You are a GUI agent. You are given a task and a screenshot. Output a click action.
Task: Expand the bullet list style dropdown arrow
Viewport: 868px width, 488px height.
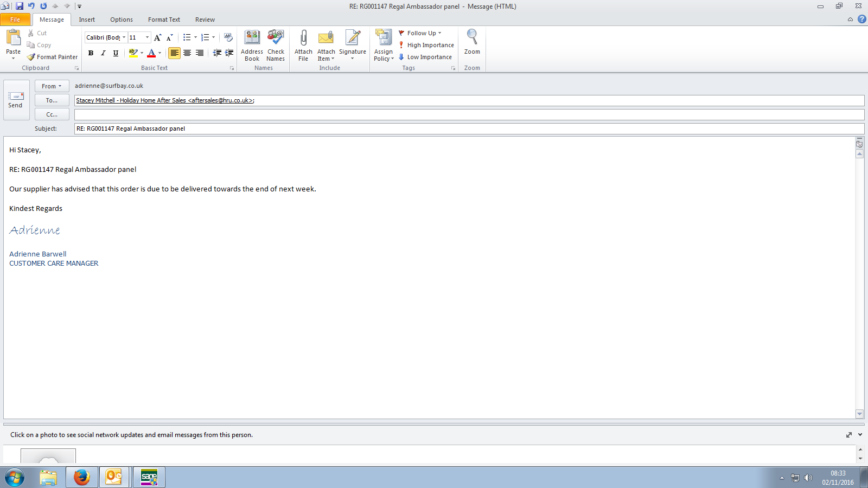[195, 37]
